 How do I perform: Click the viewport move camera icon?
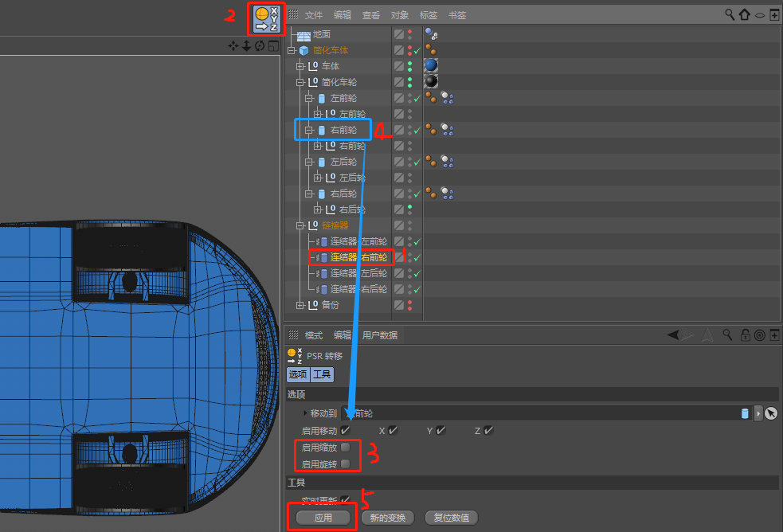(x=233, y=46)
